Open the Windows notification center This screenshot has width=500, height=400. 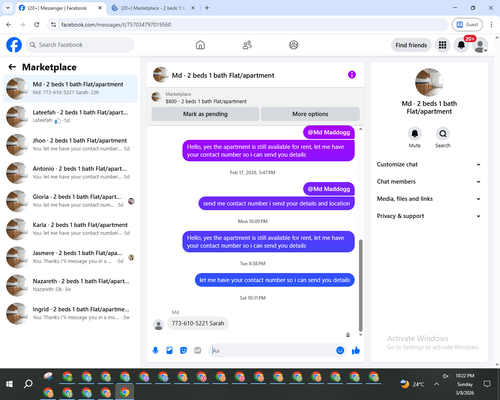(x=487, y=384)
